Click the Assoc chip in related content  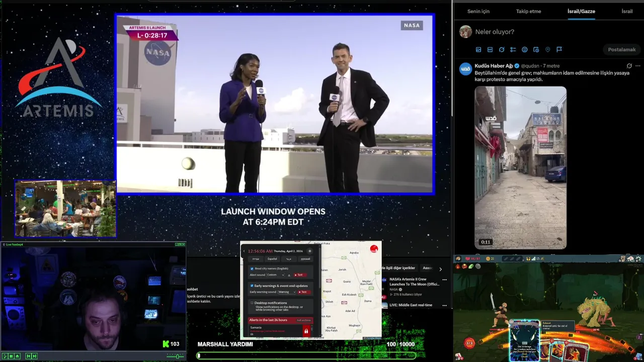click(x=427, y=268)
